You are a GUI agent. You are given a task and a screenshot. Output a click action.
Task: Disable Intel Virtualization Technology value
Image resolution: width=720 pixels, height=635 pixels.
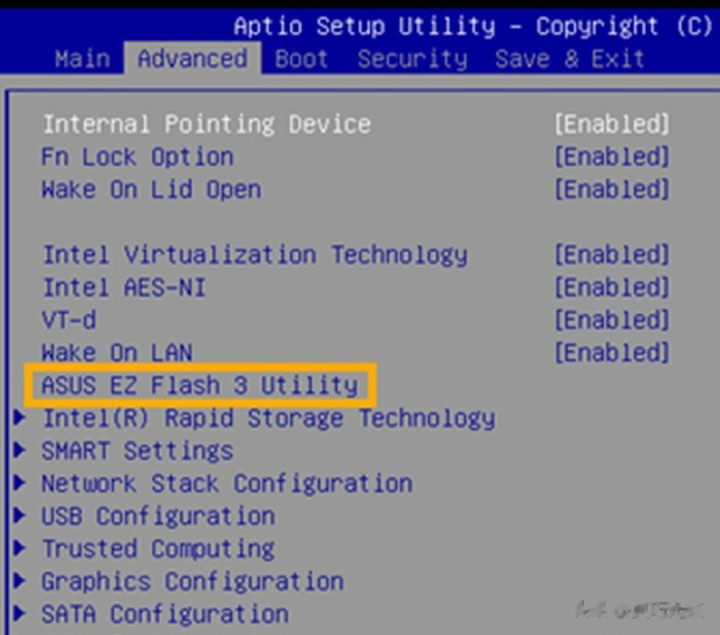tap(611, 255)
